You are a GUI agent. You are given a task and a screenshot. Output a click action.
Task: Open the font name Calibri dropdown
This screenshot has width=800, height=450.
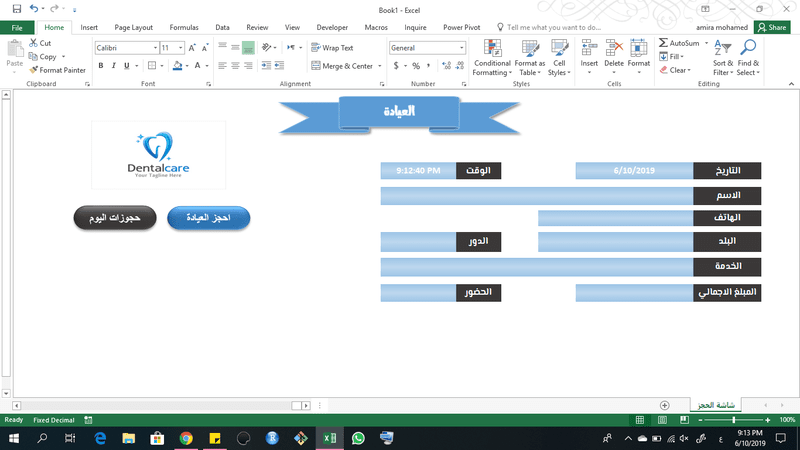(155, 48)
